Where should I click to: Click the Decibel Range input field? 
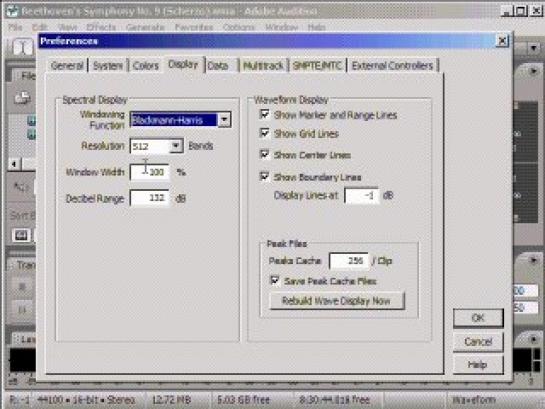click(150, 198)
